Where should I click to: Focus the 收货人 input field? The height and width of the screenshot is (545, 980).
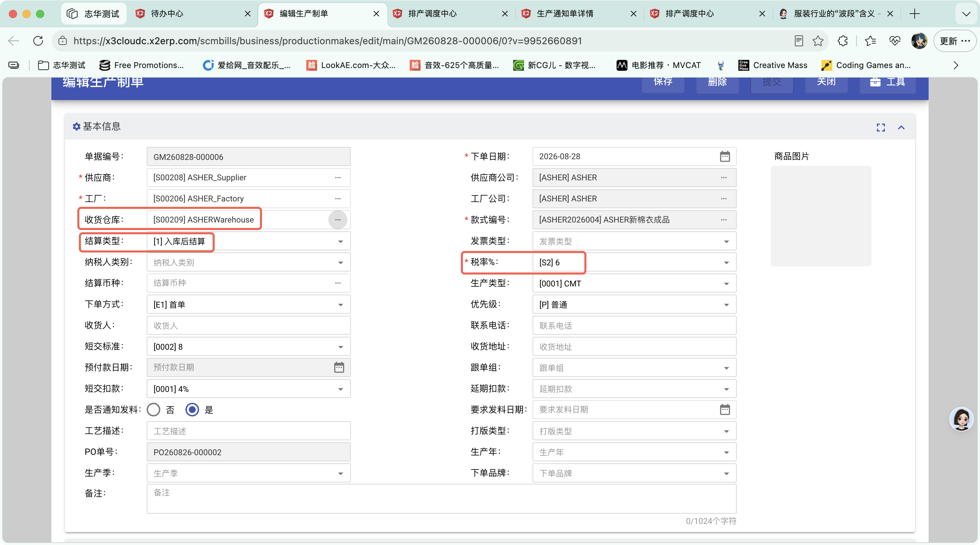pyautogui.click(x=248, y=326)
